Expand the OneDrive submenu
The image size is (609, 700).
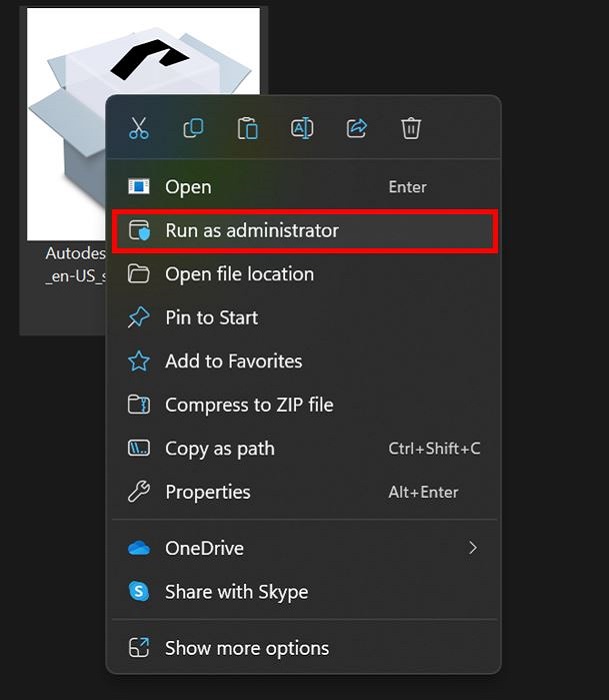pos(304,548)
